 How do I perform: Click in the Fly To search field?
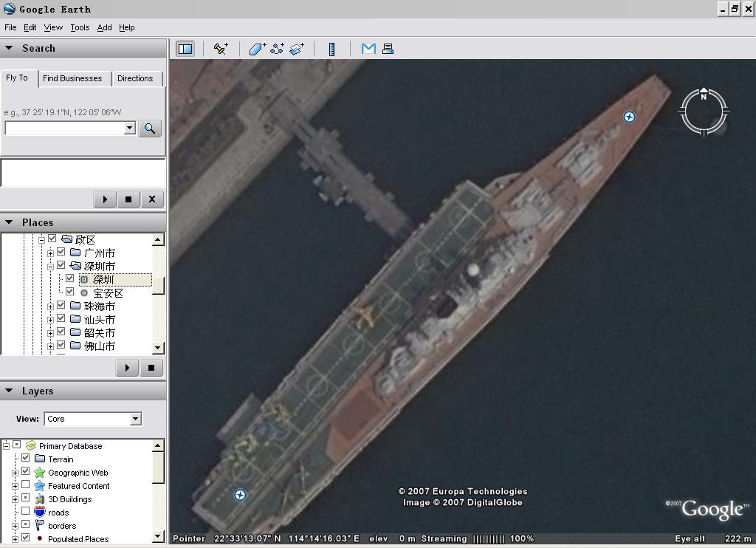click(x=65, y=128)
